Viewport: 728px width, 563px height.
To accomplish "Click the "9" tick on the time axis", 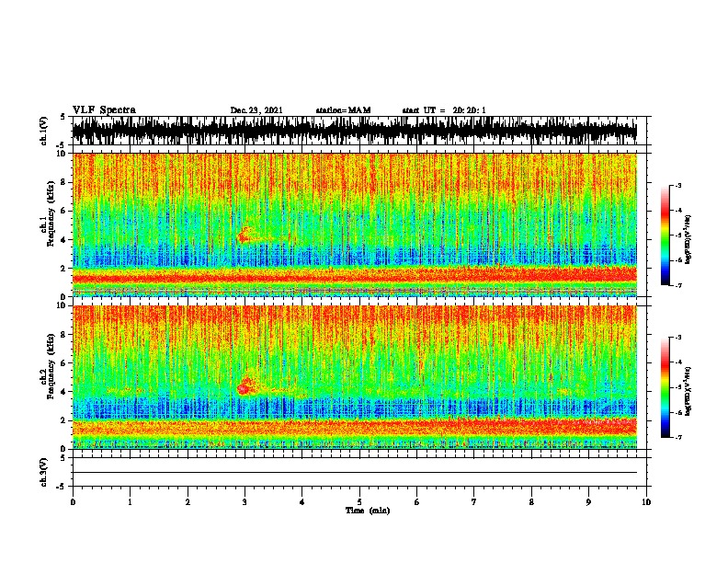I will pyautogui.click(x=588, y=502).
